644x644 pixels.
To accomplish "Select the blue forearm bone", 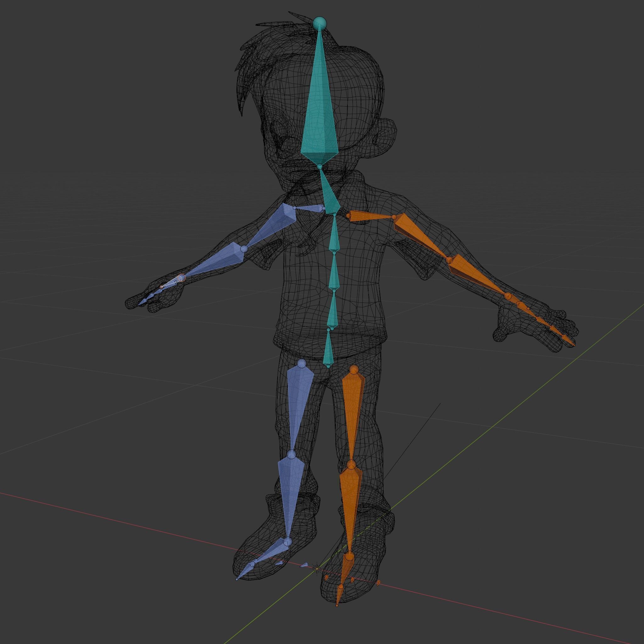I will tap(218, 262).
